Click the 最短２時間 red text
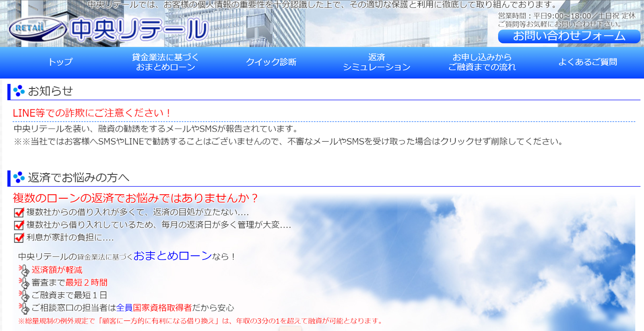644x331 pixels. pos(87,283)
